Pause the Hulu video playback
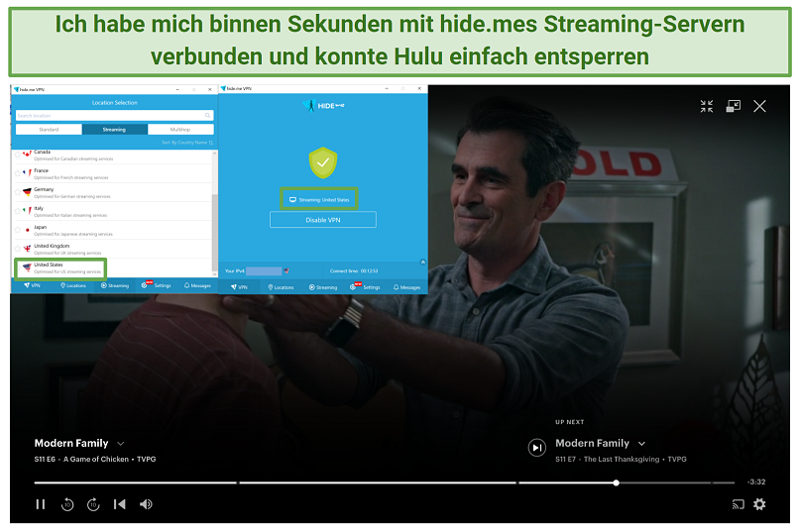 click(x=41, y=504)
